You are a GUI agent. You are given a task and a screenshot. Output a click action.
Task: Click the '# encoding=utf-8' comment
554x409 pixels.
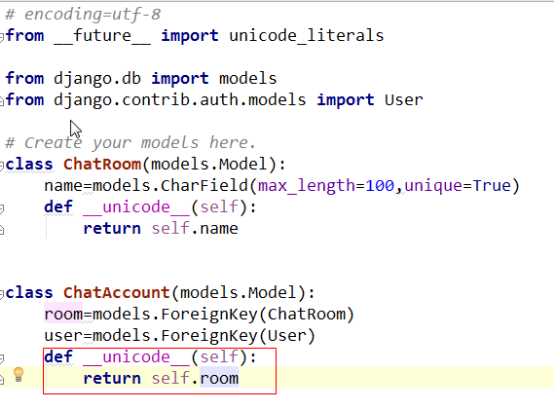click(83, 14)
